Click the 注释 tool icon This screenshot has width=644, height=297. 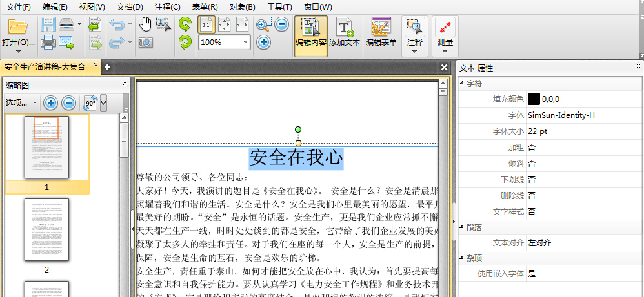(415, 27)
